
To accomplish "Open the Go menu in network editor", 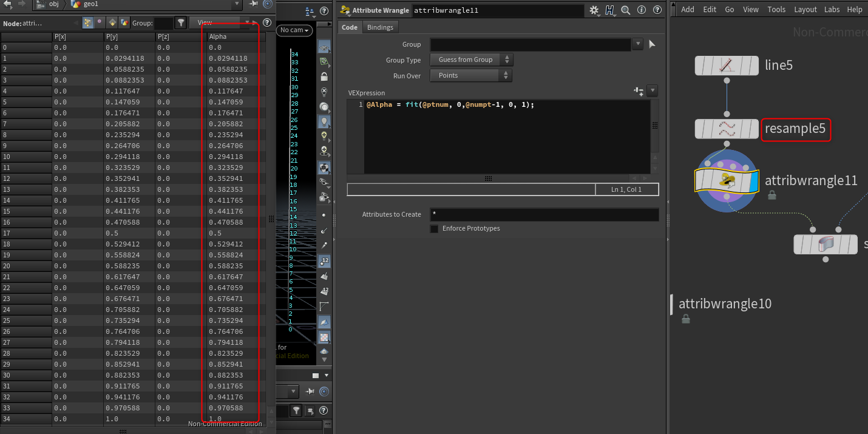I will tap(730, 9).
